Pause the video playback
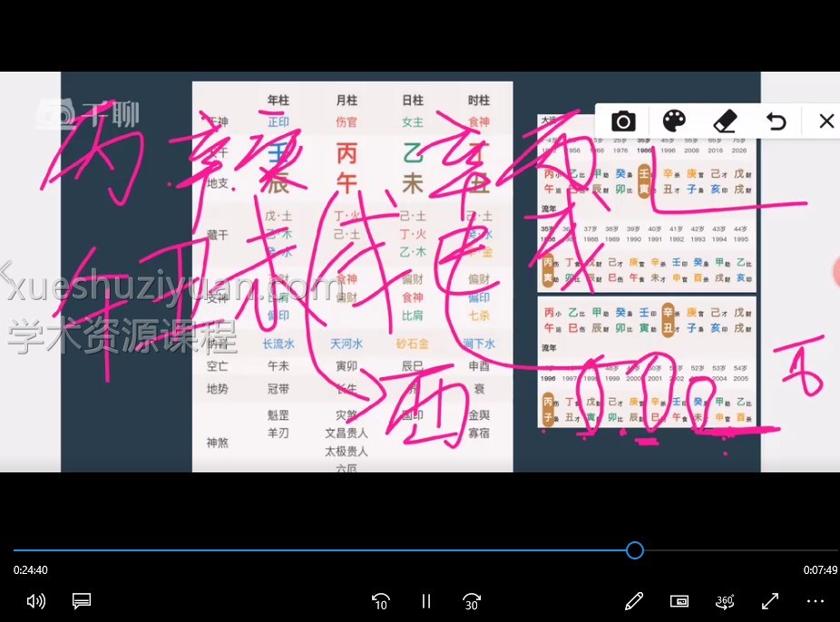Viewport: 840px width, 622px height. [x=425, y=601]
